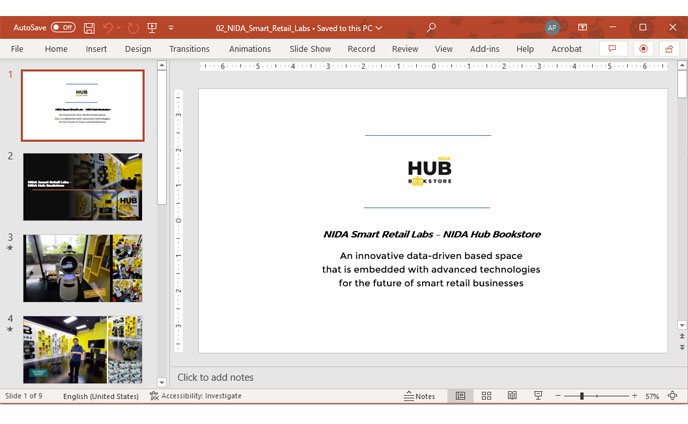Open the Add-ins tab
The width and height of the screenshot is (688, 424).
coord(484,49)
